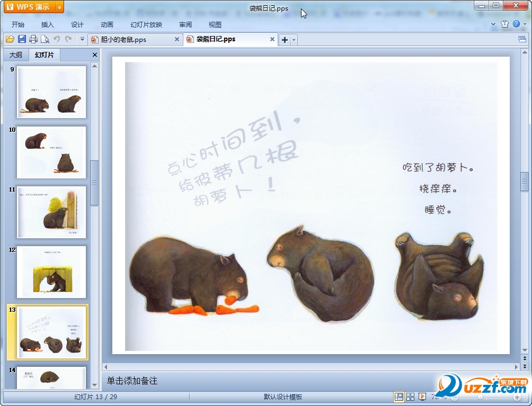The image size is (532, 406).
Task: Click the main editor vertical scrollbar handle
Action: 525,182
